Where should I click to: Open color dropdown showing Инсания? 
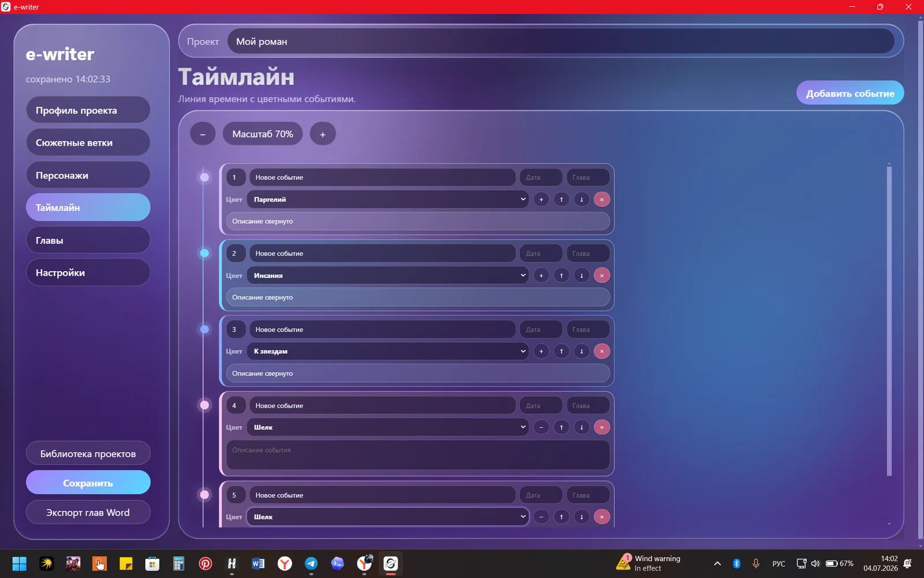[388, 276]
